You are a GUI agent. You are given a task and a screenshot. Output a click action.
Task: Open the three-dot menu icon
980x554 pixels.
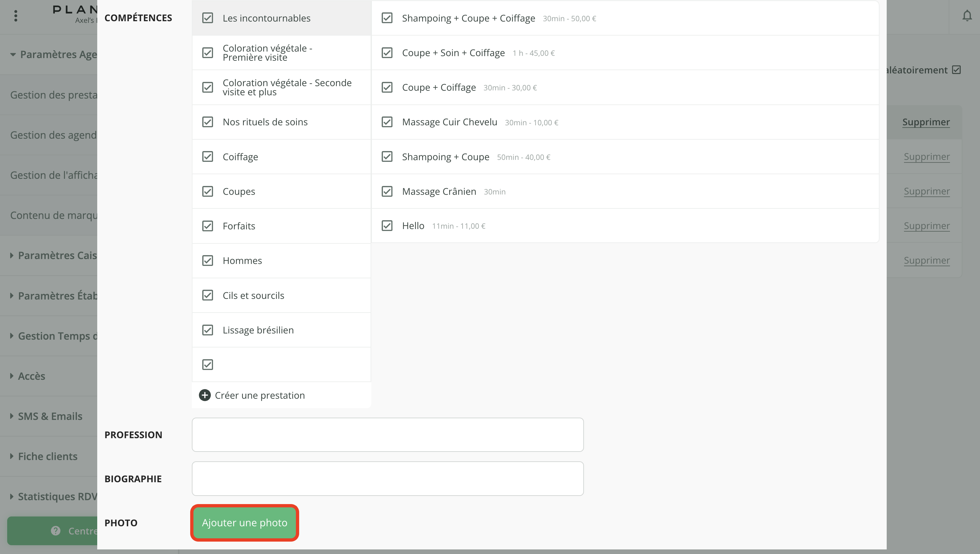(16, 16)
